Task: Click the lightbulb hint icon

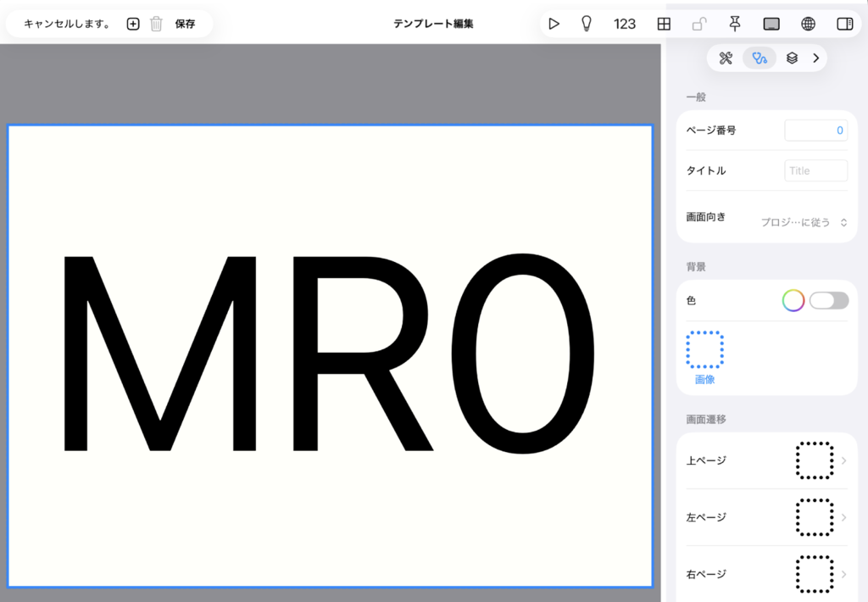Action: coord(587,24)
